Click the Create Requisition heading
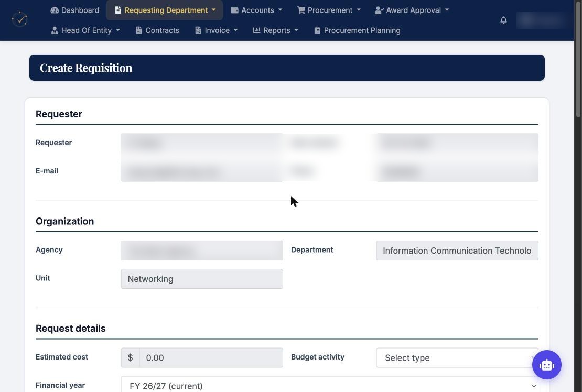582x392 pixels. (x=86, y=68)
